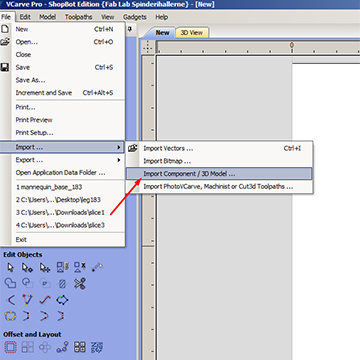Click the Copy Along Vectors icon
Viewport: 360px width, 360px height.
coord(62,347)
